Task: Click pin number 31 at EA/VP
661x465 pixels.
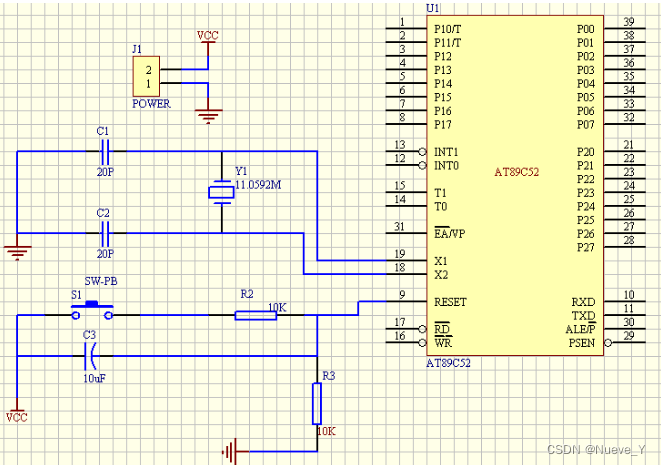Action: (400, 226)
